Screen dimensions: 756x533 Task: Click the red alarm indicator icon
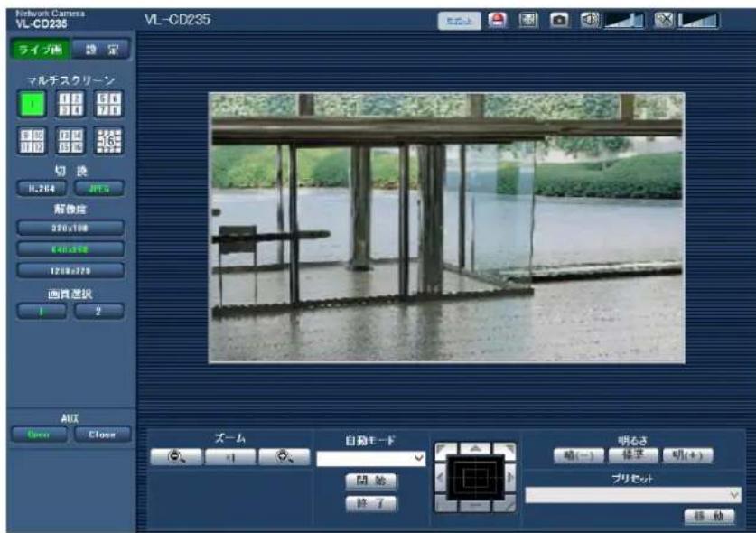pyautogui.click(x=497, y=21)
